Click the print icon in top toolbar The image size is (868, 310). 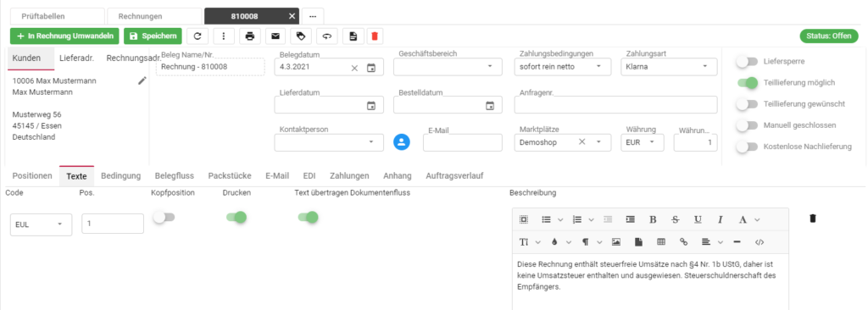click(x=250, y=36)
